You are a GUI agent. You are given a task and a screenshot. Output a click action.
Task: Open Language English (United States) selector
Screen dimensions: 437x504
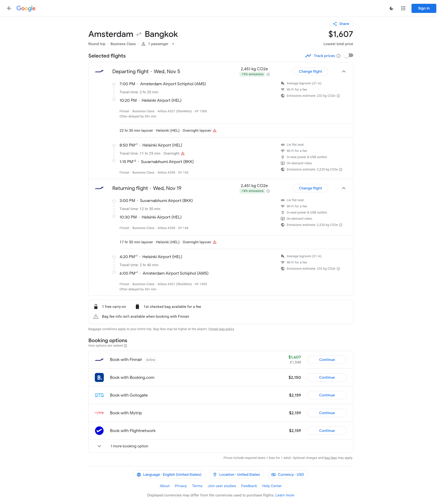click(169, 475)
